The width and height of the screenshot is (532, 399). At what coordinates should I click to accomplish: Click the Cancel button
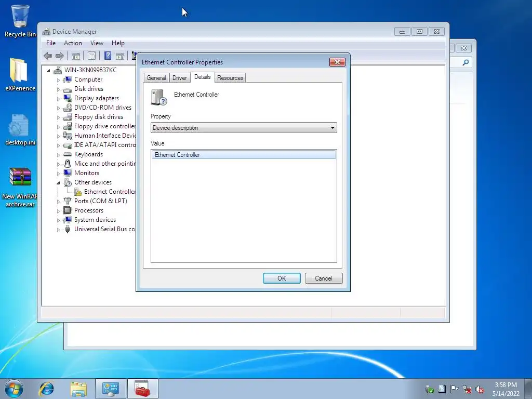324,278
